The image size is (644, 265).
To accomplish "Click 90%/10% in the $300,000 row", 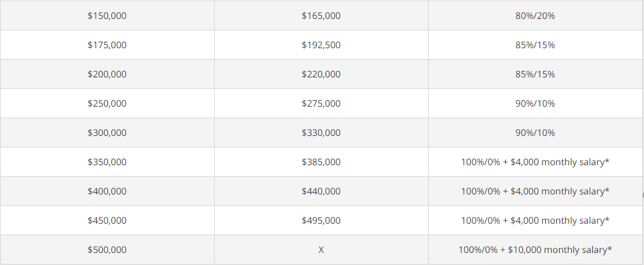I will click(535, 133).
